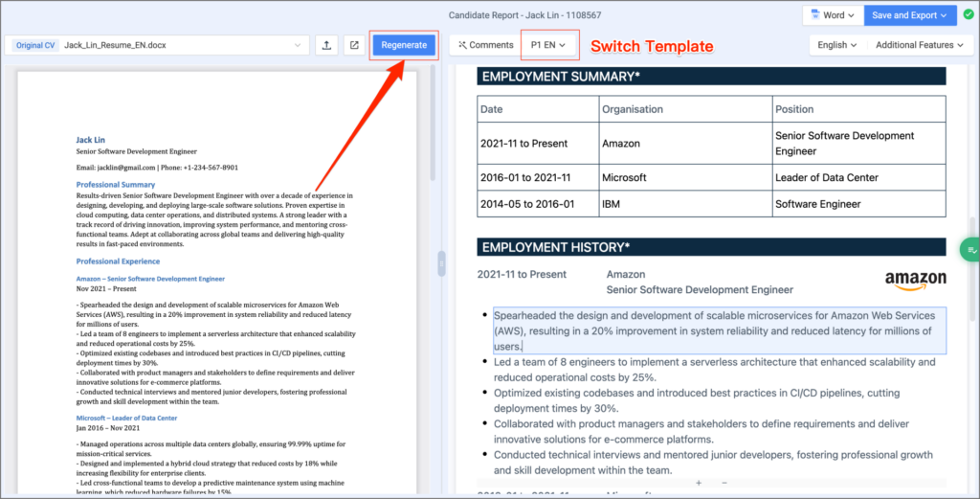The image size is (980, 499).
Task: Click the 'Led a team of 8 engineers' report bullet
Action: click(x=714, y=370)
